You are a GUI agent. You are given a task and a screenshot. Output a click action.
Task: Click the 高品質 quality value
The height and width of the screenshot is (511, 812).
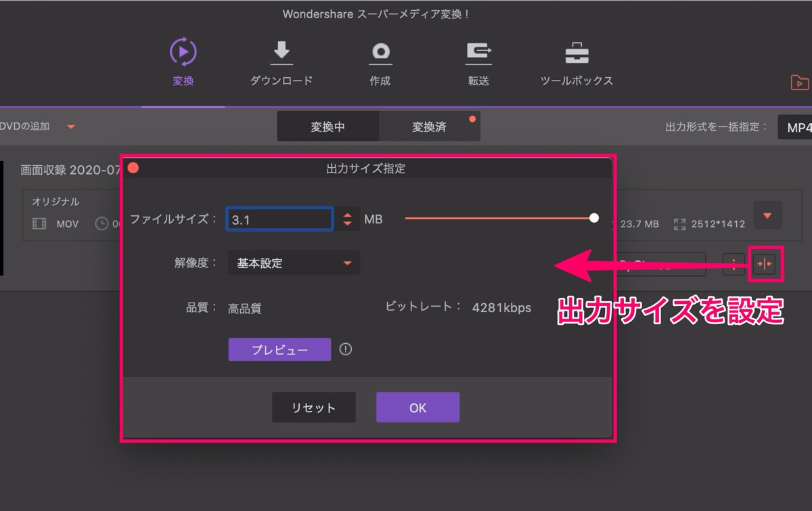pos(245,309)
